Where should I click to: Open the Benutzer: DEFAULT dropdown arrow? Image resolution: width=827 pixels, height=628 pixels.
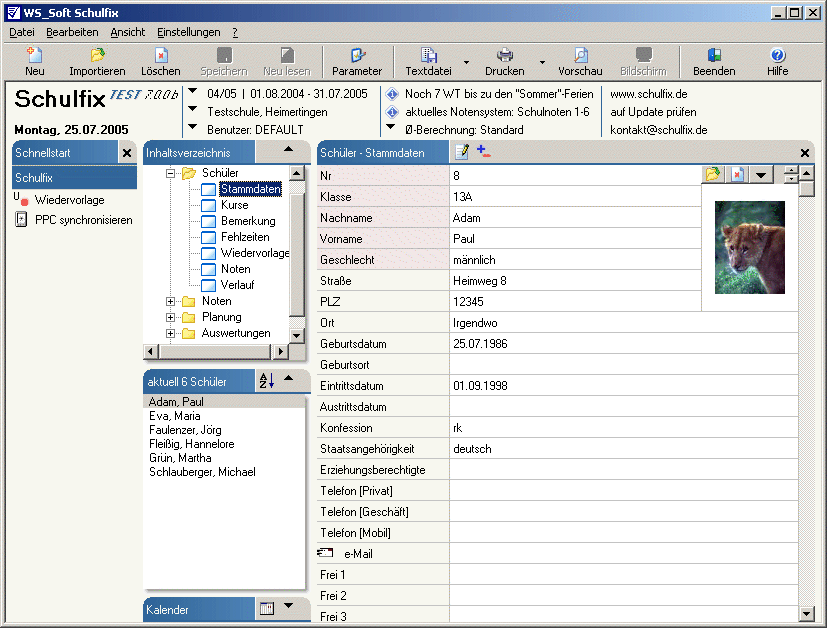point(193,127)
